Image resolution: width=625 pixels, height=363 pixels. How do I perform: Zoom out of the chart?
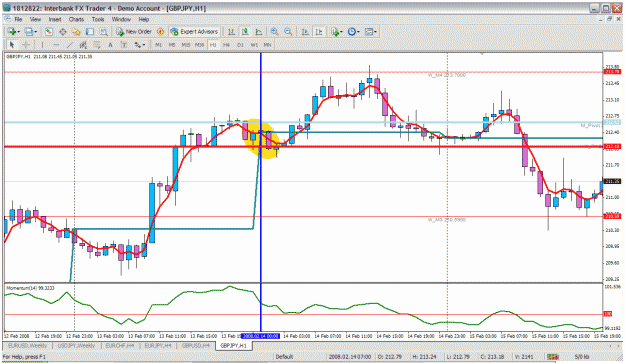click(x=288, y=32)
